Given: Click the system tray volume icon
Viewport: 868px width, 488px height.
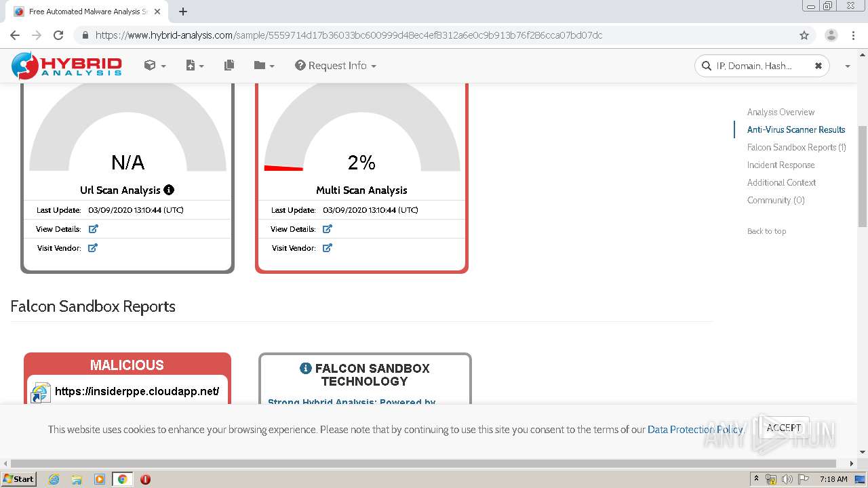Looking at the screenshot, I should (787, 479).
